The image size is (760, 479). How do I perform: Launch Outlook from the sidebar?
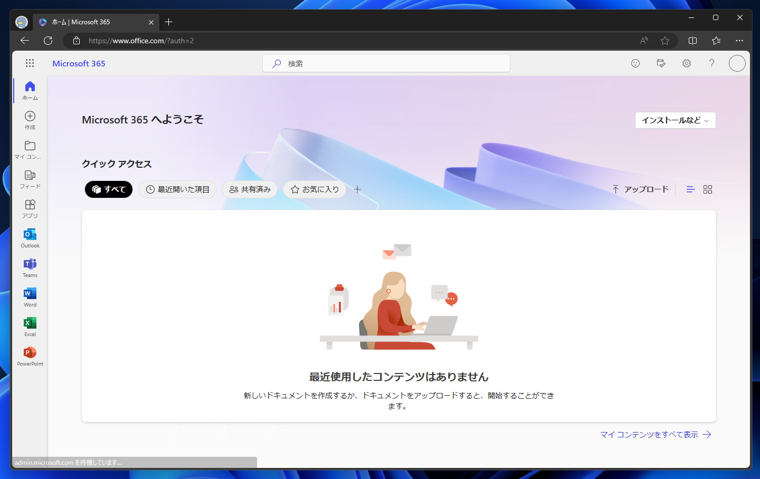pos(30,238)
